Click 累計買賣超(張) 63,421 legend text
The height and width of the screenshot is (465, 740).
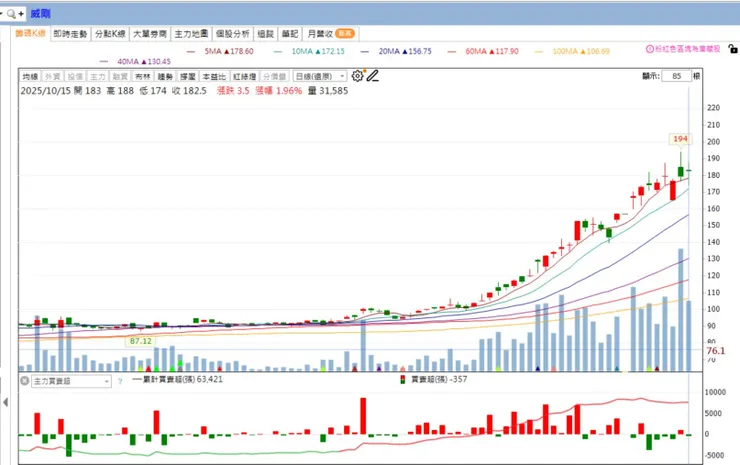click(x=182, y=379)
